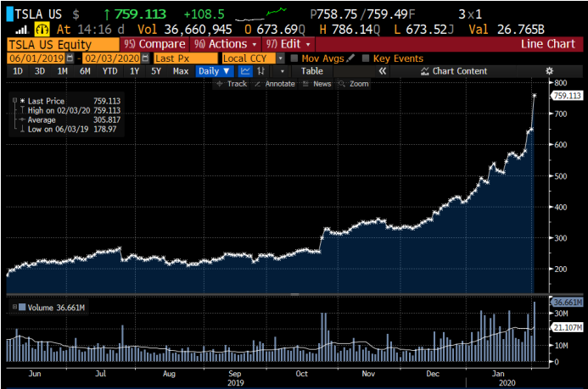Click the +108.5 price change value

click(204, 14)
